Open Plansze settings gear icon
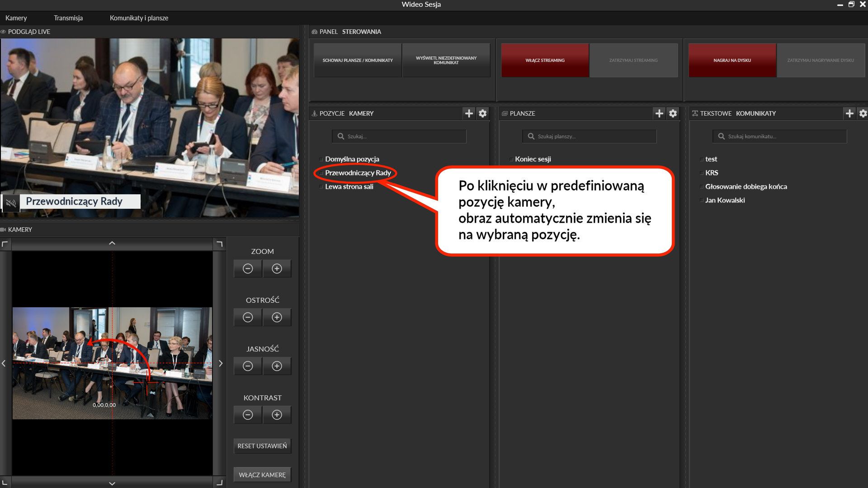The image size is (868, 488). point(673,113)
